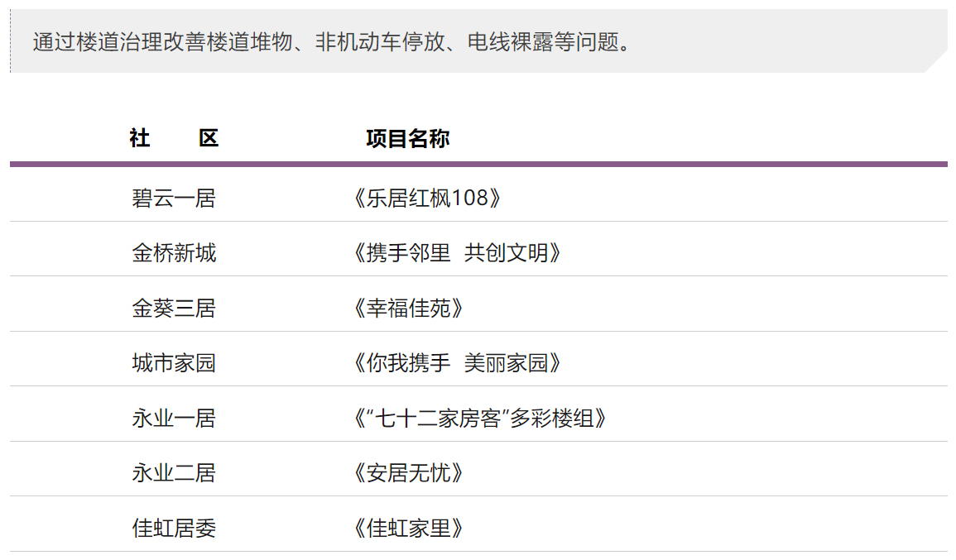Click the gray description banner about 楼道治理
Image resolution: width=956 pixels, height=560 pixels.
(x=331, y=42)
